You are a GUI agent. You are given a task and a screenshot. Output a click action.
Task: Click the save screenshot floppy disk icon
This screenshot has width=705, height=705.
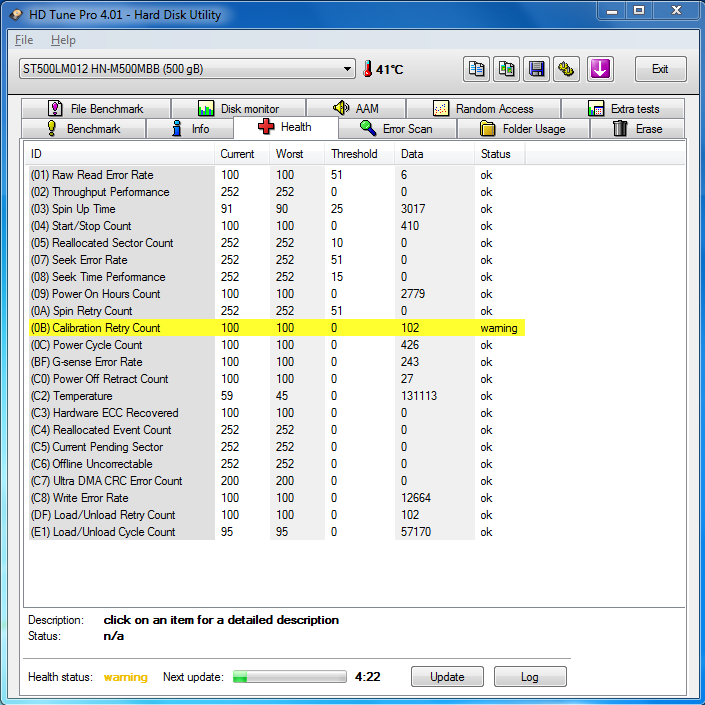tap(536, 69)
